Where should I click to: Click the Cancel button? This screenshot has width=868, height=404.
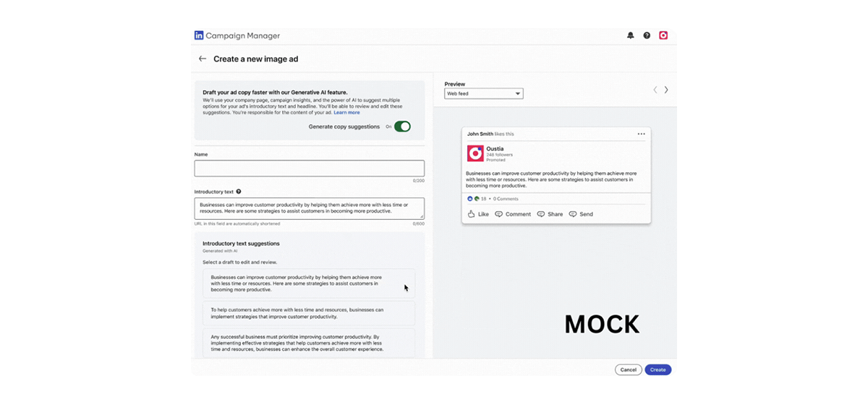(x=629, y=369)
